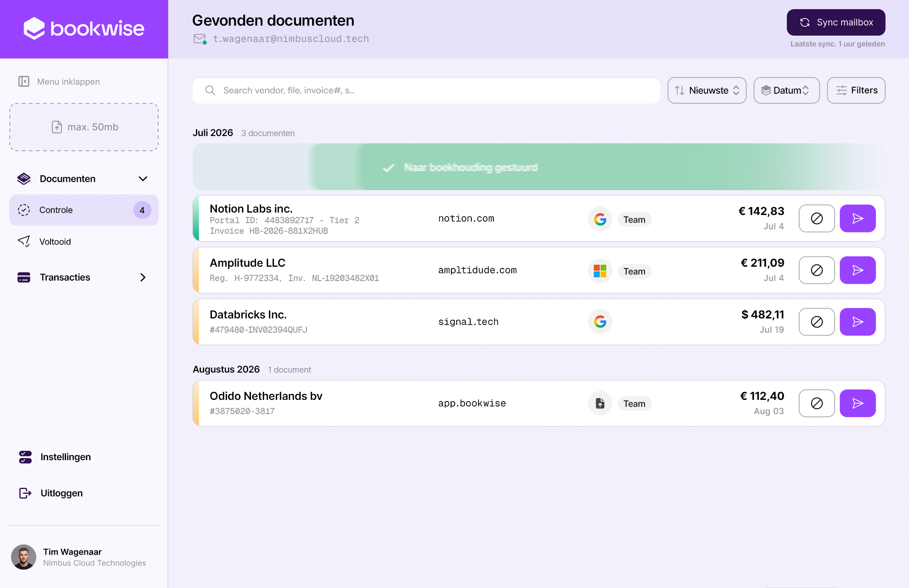Click the Team tag on Odido Netherlands row
Image resolution: width=909 pixels, height=588 pixels.
(x=634, y=404)
